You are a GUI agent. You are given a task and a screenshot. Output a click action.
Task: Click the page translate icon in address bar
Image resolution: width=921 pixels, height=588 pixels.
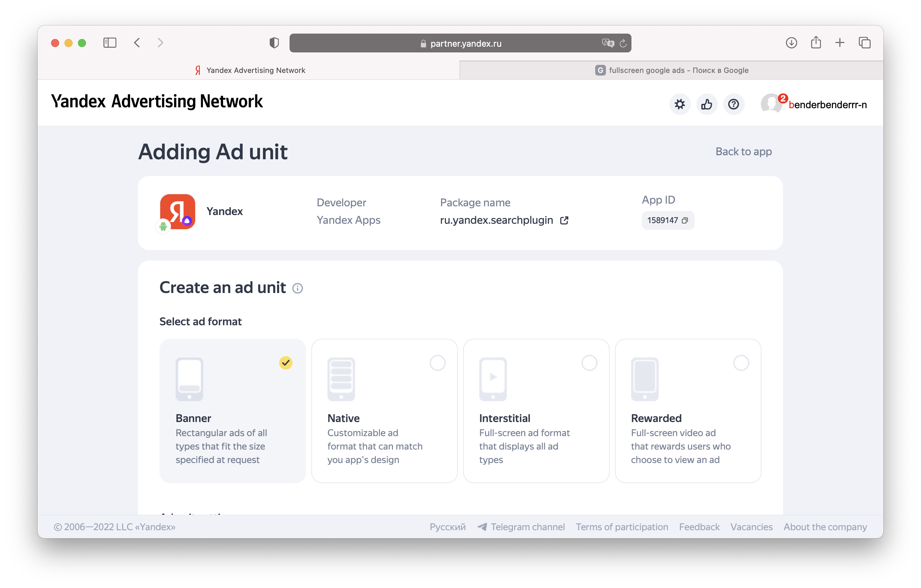coord(608,43)
